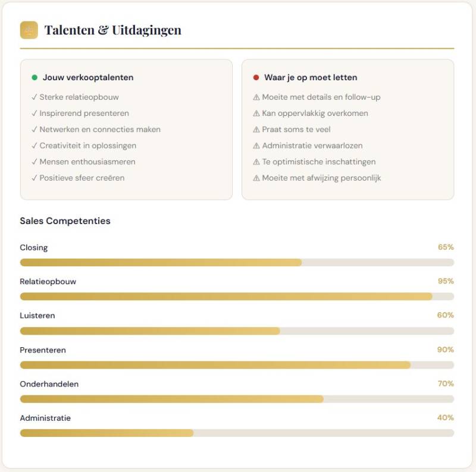Click the warning icon before Te optimistische inschattingen
Image resolution: width=476 pixels, height=472 pixels.
pyautogui.click(x=256, y=162)
